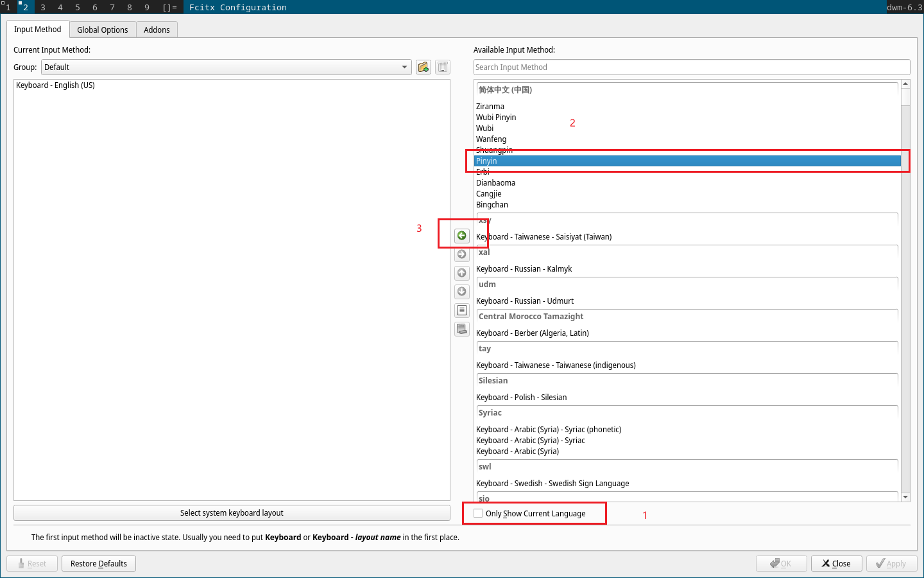
Task: Select Bingchan input method
Action: (x=687, y=205)
